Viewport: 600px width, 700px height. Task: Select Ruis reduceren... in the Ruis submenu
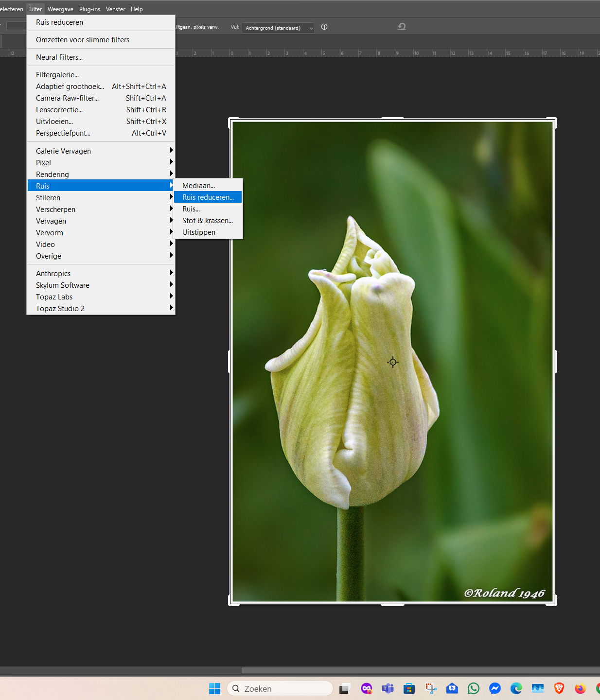(208, 197)
